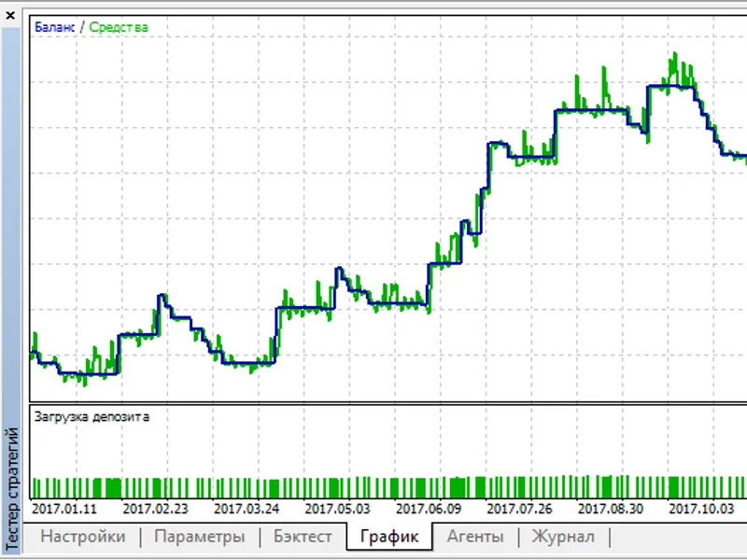The width and height of the screenshot is (747, 560).
Task: Open the Агенты tab
Action: tap(475, 537)
